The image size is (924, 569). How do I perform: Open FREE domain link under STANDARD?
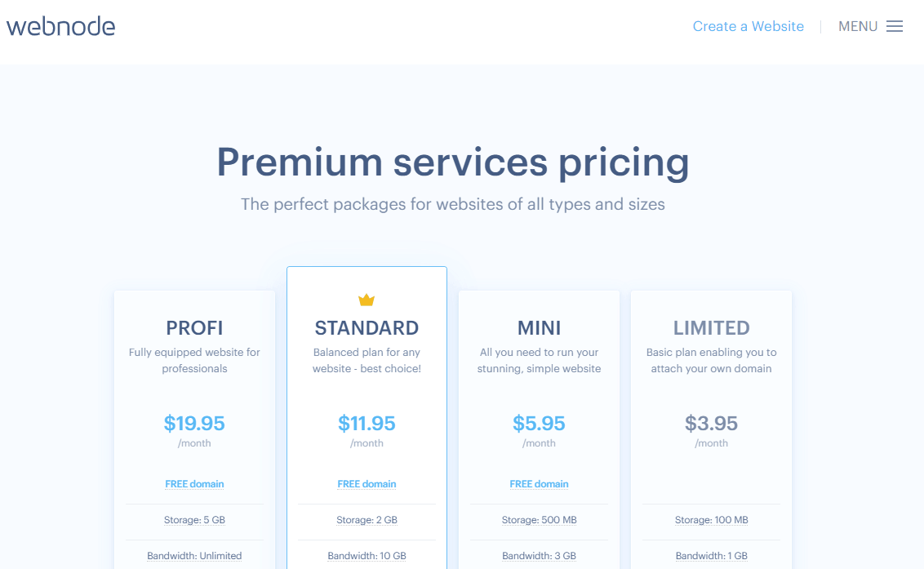click(366, 483)
